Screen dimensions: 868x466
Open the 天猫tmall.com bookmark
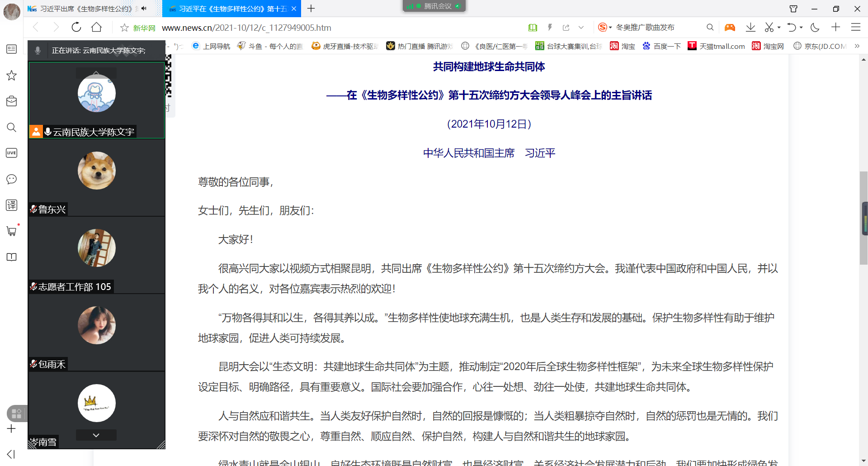(x=717, y=46)
